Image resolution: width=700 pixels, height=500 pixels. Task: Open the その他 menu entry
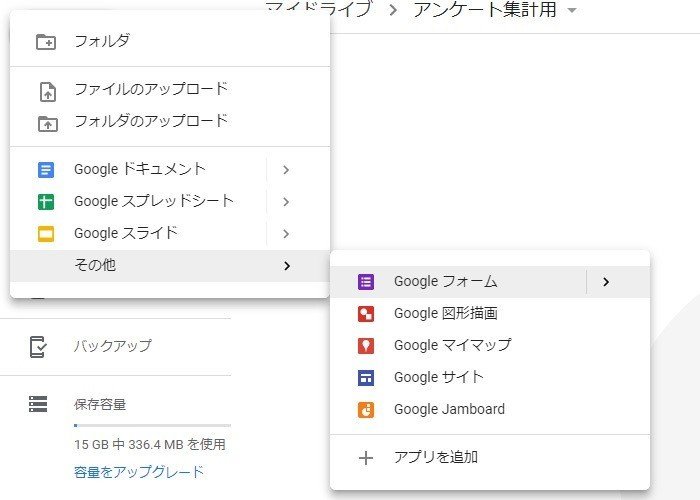pyautogui.click(x=170, y=266)
